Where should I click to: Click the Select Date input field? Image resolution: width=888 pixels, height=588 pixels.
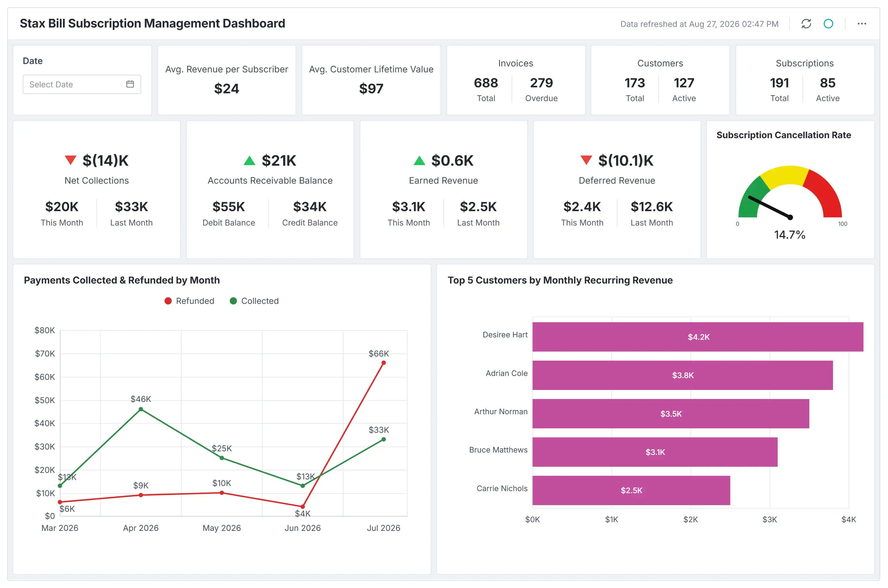(x=82, y=84)
